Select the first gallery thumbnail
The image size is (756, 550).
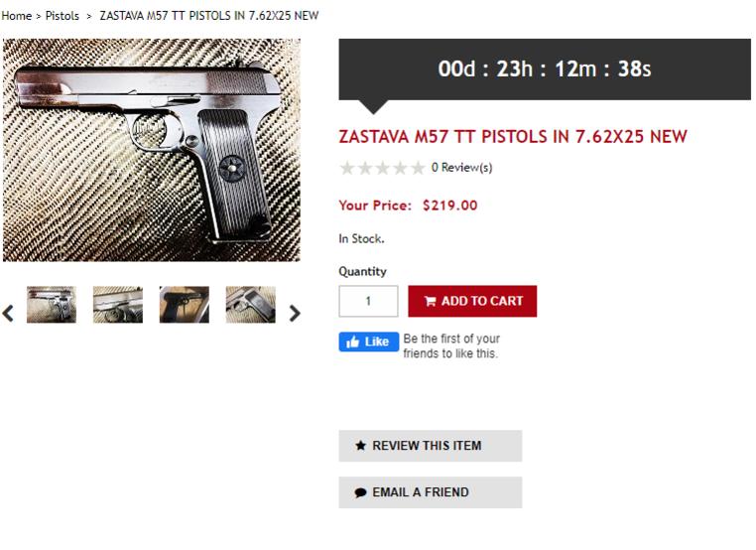[52, 305]
